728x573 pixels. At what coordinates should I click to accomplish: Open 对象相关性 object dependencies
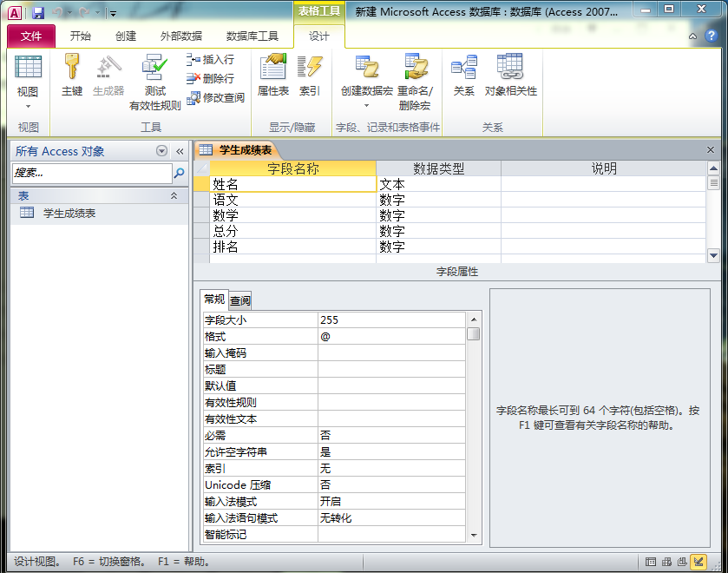511,75
